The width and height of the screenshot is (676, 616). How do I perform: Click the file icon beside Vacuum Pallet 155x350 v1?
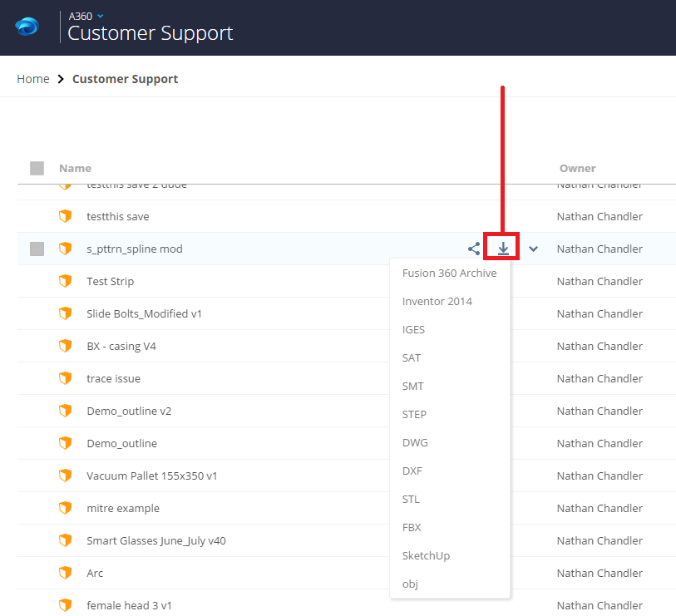tap(65, 476)
